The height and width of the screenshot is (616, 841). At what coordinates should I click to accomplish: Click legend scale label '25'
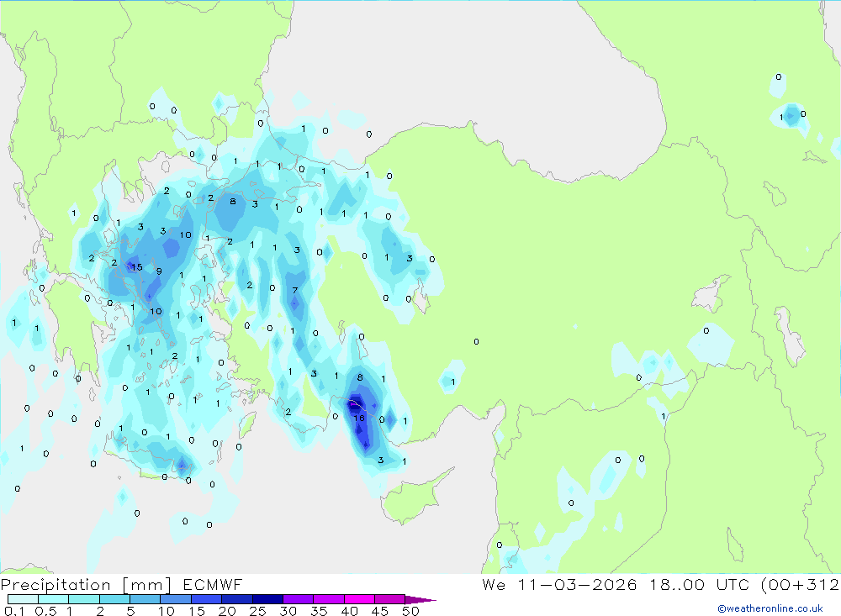pyautogui.click(x=257, y=611)
